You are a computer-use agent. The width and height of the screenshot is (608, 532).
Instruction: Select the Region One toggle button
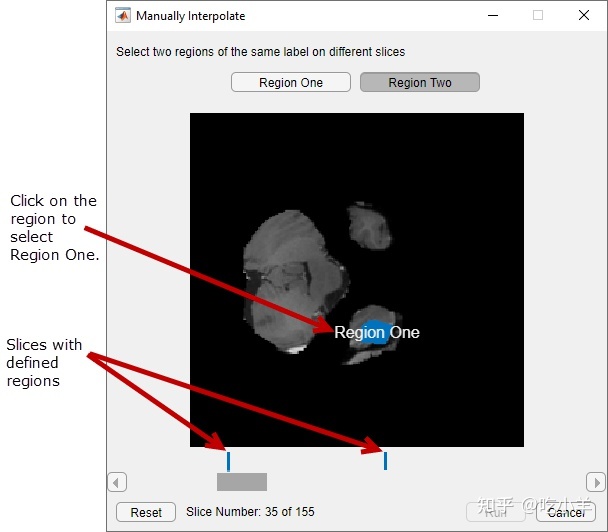click(290, 83)
